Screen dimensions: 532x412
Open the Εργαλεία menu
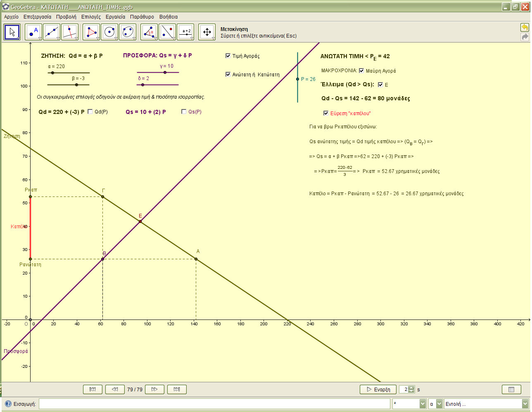(115, 17)
